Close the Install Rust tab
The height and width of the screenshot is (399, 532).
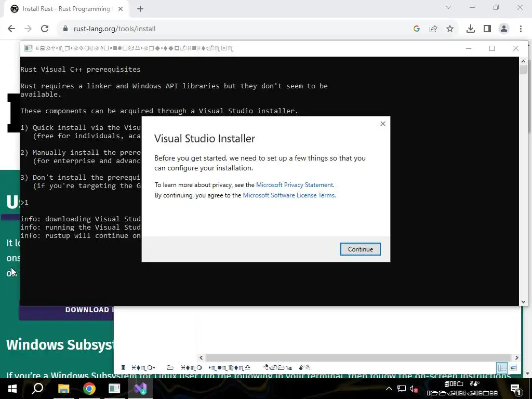[121, 9]
